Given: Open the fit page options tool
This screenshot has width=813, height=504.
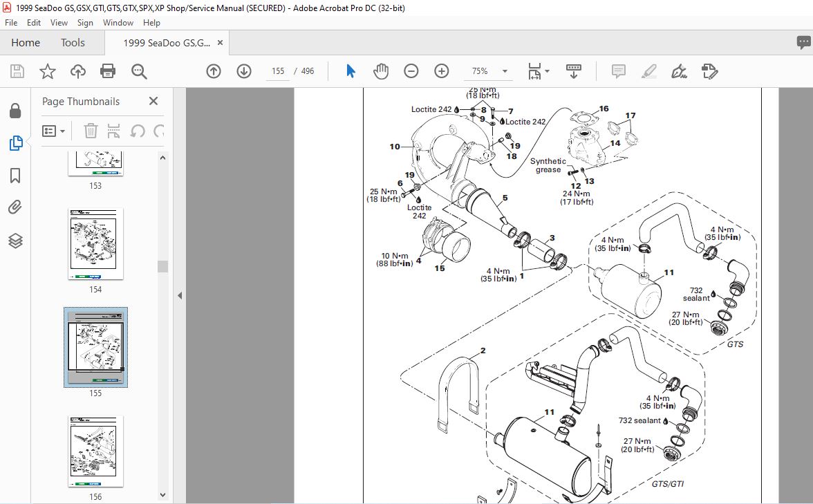Looking at the screenshot, I should click(x=534, y=71).
